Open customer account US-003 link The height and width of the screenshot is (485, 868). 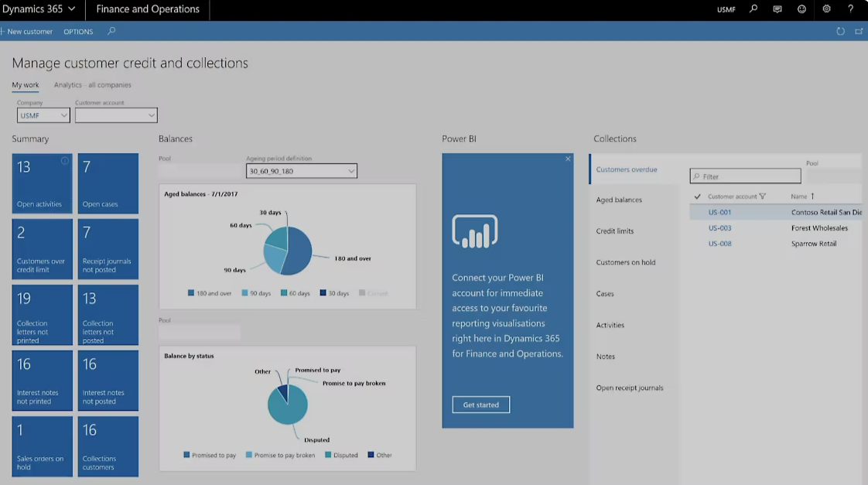click(719, 227)
